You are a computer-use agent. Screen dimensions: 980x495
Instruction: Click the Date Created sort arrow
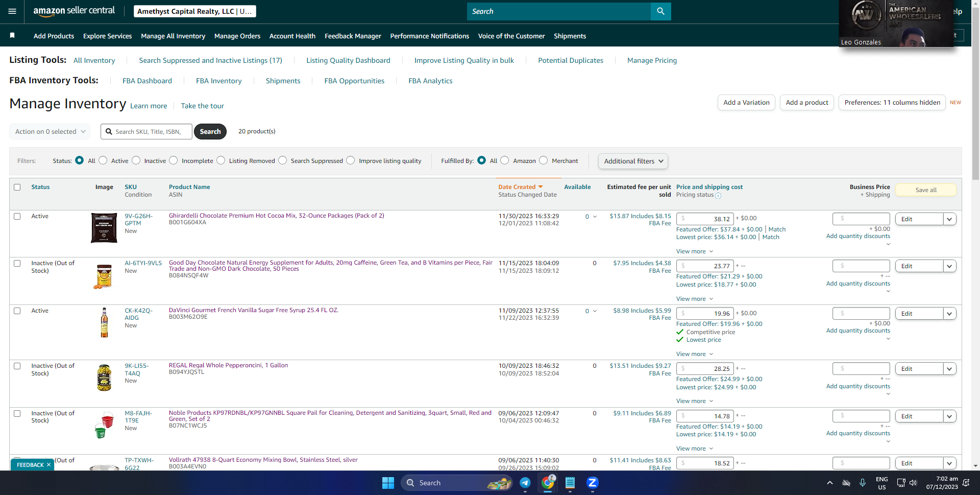[541, 187]
